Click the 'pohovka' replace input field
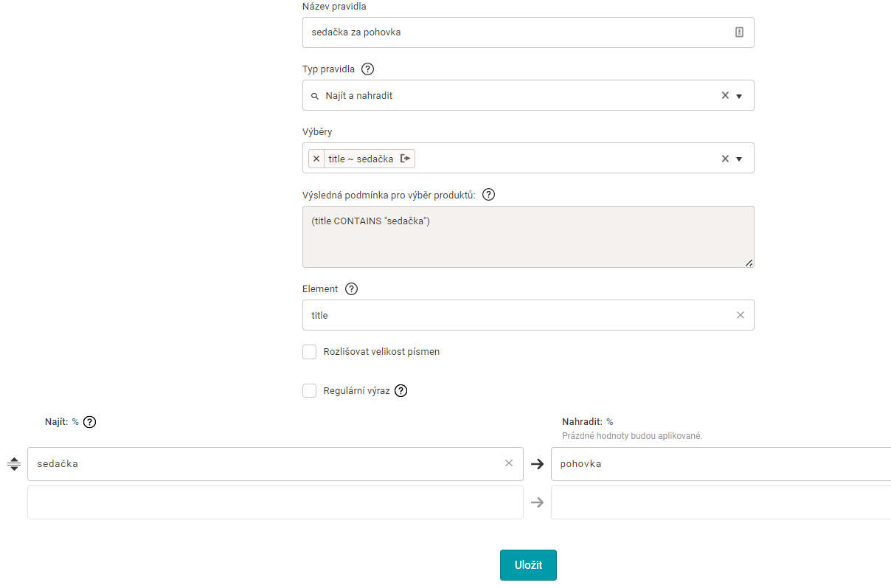The width and height of the screenshot is (891, 588). click(719, 464)
